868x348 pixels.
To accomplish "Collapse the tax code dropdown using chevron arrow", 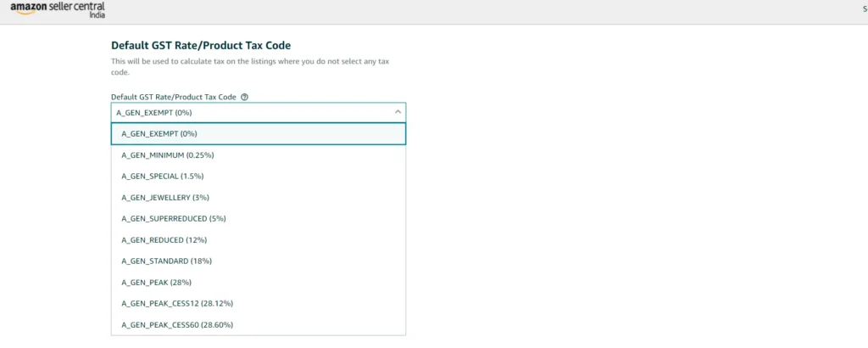I will [x=398, y=112].
